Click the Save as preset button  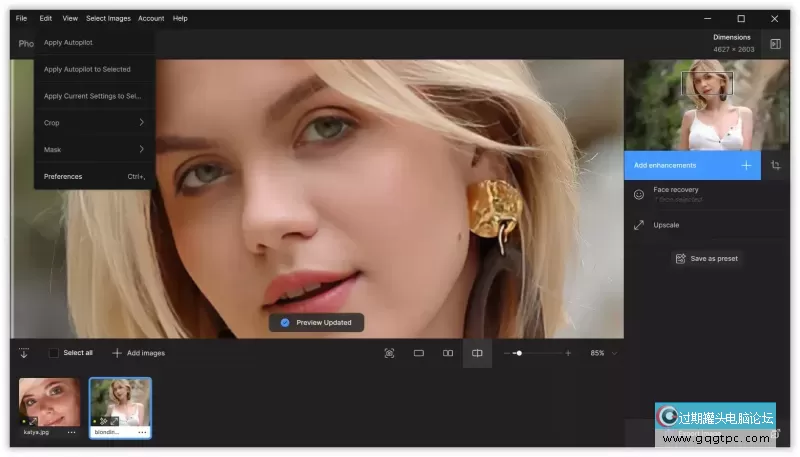click(x=707, y=258)
